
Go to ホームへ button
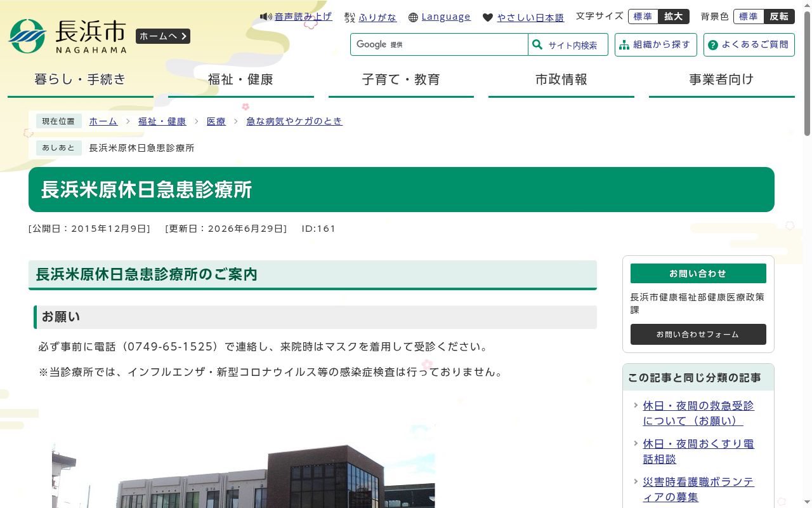(163, 36)
